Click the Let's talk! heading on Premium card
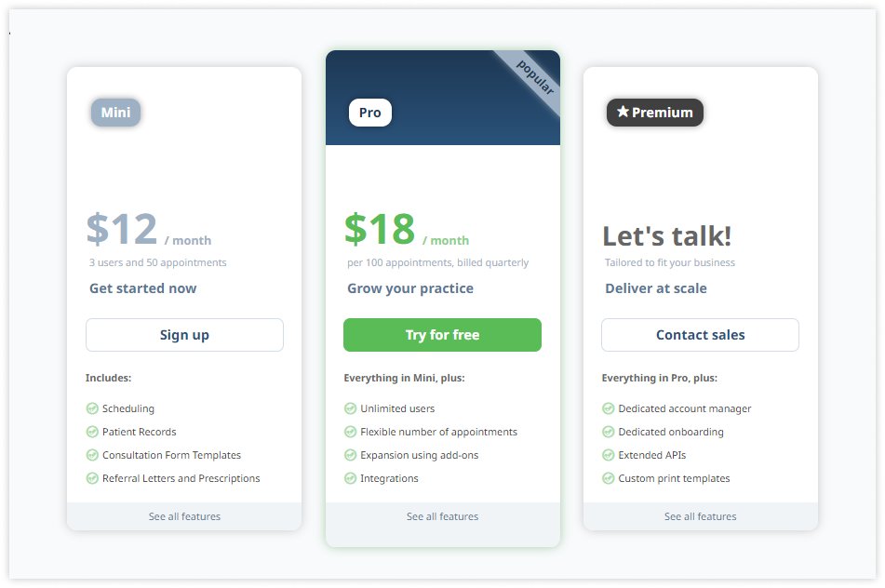 tap(666, 235)
